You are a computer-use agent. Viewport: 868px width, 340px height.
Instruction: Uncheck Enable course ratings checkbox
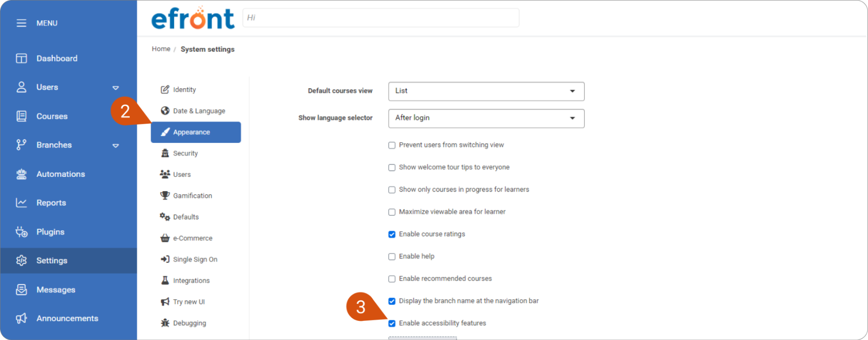392,234
